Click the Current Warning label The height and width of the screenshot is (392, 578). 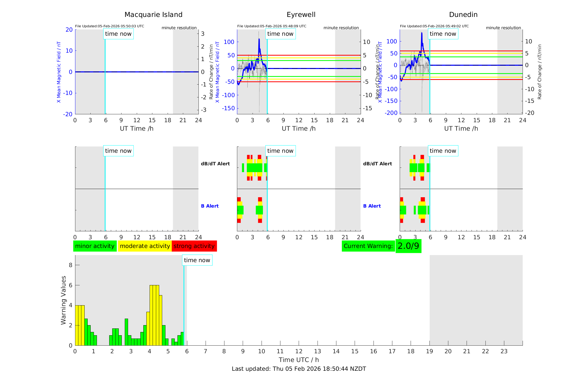[368, 246]
